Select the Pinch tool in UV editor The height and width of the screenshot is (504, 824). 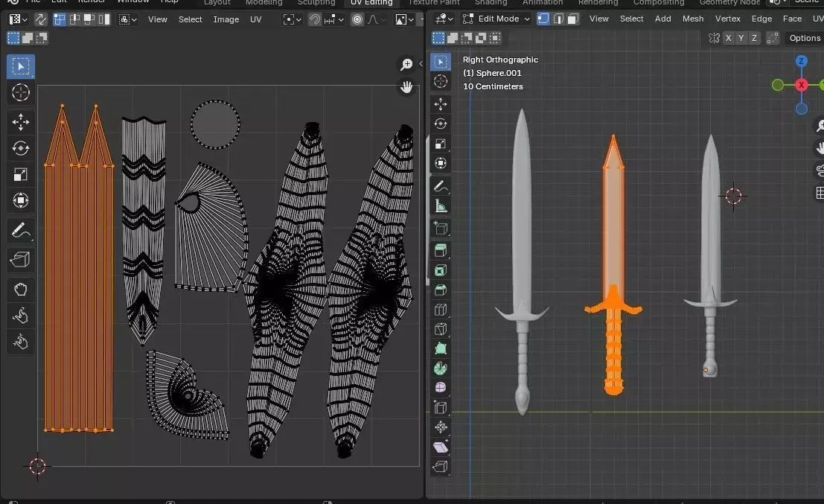[x=21, y=342]
